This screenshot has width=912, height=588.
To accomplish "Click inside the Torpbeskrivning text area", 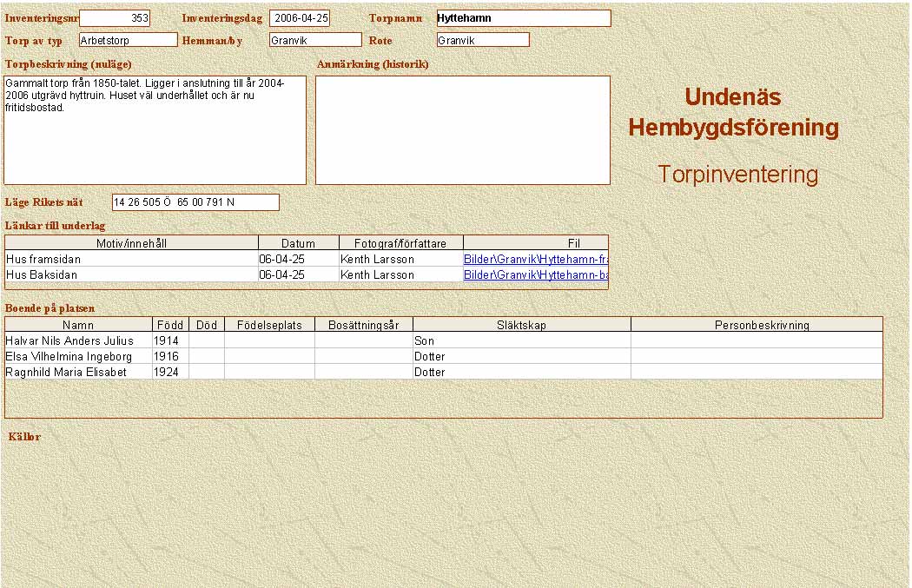I will click(x=155, y=130).
